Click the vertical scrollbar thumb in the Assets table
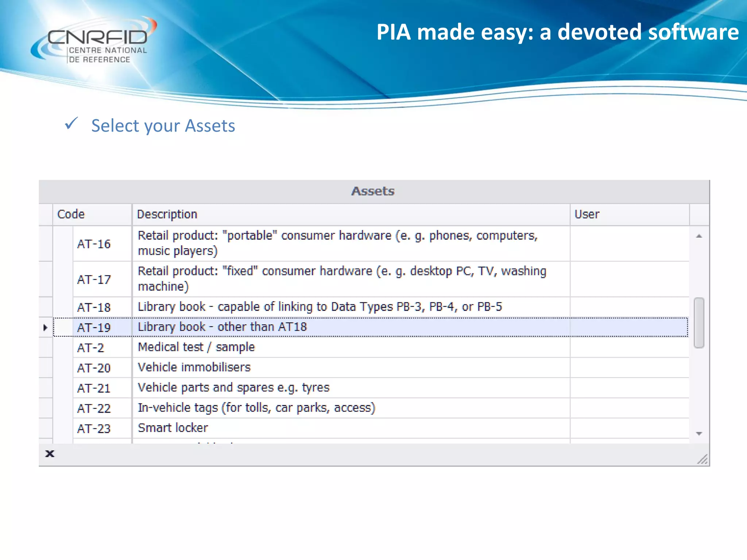The height and width of the screenshot is (560, 747). click(x=699, y=323)
